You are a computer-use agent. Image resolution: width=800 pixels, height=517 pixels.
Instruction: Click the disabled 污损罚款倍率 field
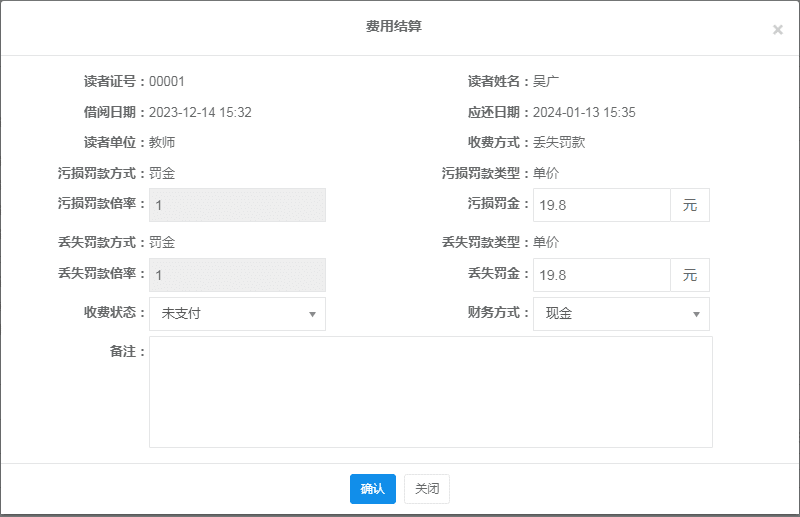coord(237,205)
